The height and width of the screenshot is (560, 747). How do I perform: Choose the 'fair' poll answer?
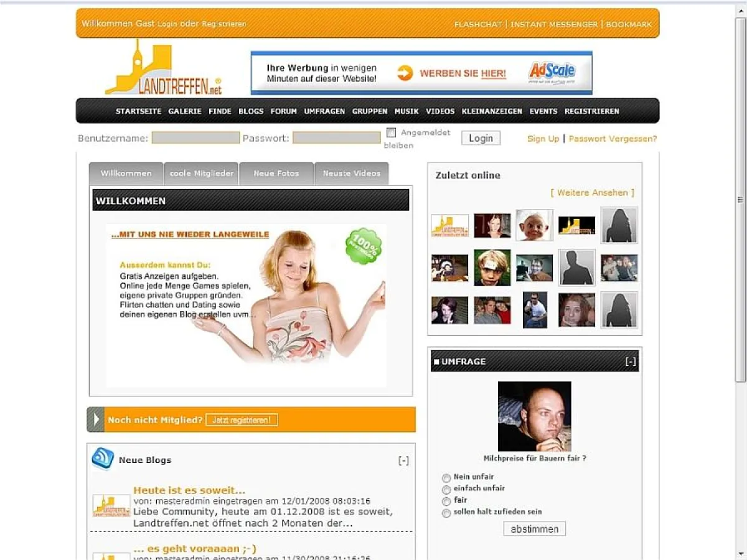pos(446,501)
